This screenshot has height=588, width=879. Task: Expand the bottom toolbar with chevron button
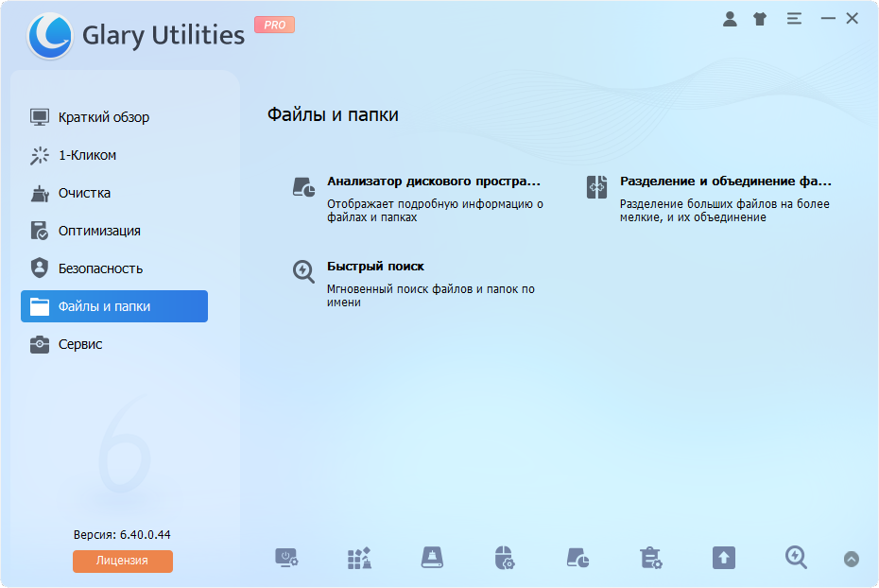coord(852,560)
